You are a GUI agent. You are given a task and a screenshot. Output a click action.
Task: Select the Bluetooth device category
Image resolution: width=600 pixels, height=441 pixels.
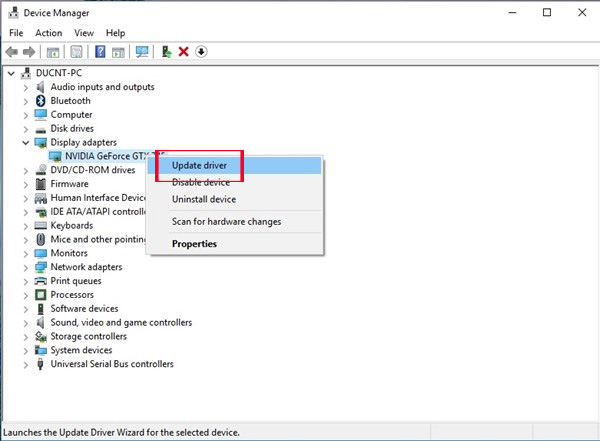(70, 101)
